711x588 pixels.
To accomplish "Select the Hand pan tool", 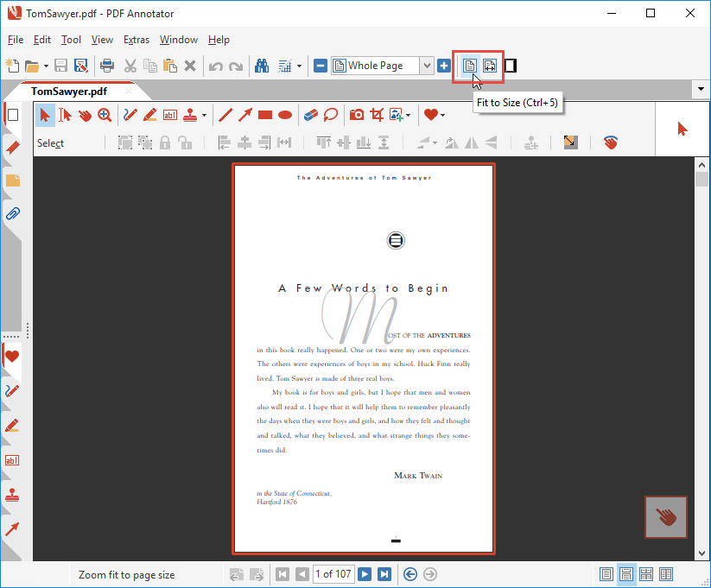I will tap(83, 115).
